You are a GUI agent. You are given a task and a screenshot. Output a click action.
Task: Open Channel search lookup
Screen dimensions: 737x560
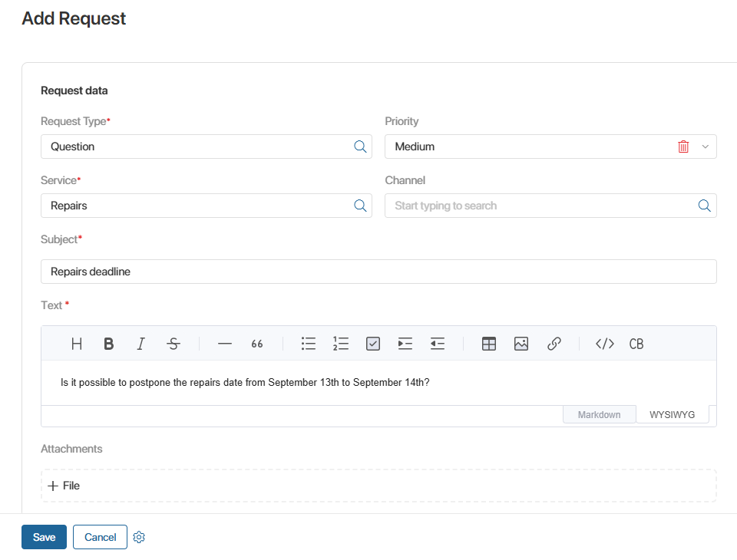point(704,206)
